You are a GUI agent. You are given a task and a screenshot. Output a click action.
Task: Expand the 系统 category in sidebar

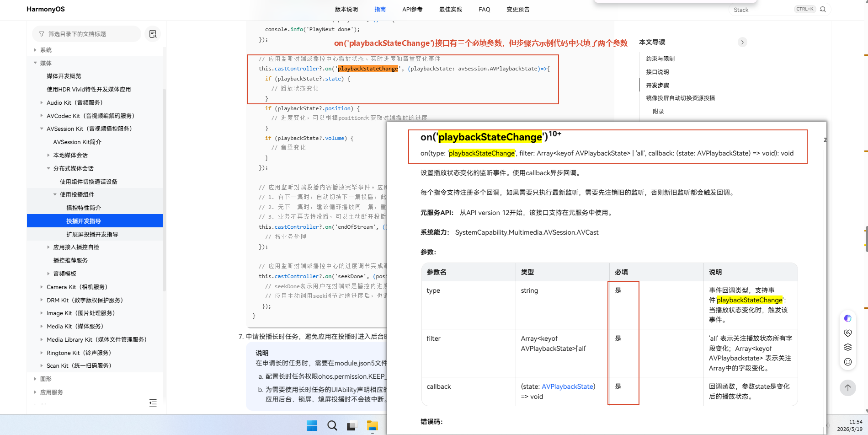(x=35, y=50)
